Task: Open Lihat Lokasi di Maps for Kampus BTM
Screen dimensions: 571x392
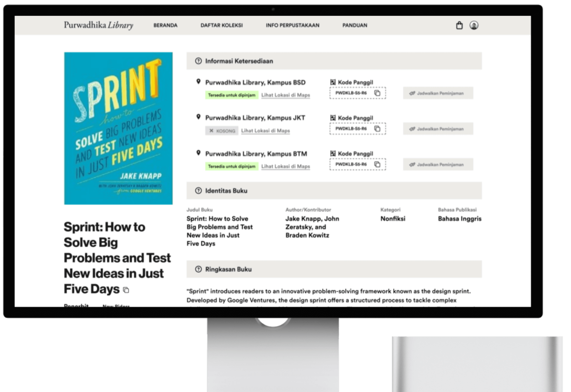Action: [x=285, y=166]
